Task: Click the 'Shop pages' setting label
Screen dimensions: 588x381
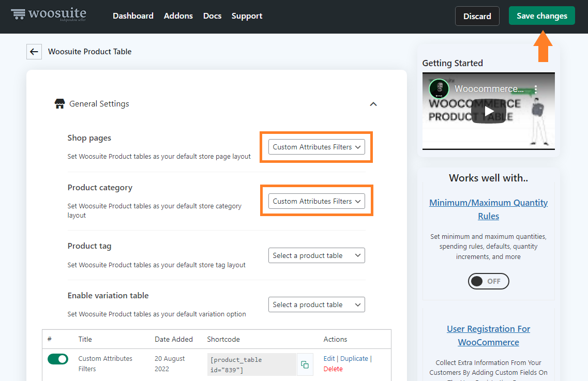Action: tap(89, 138)
